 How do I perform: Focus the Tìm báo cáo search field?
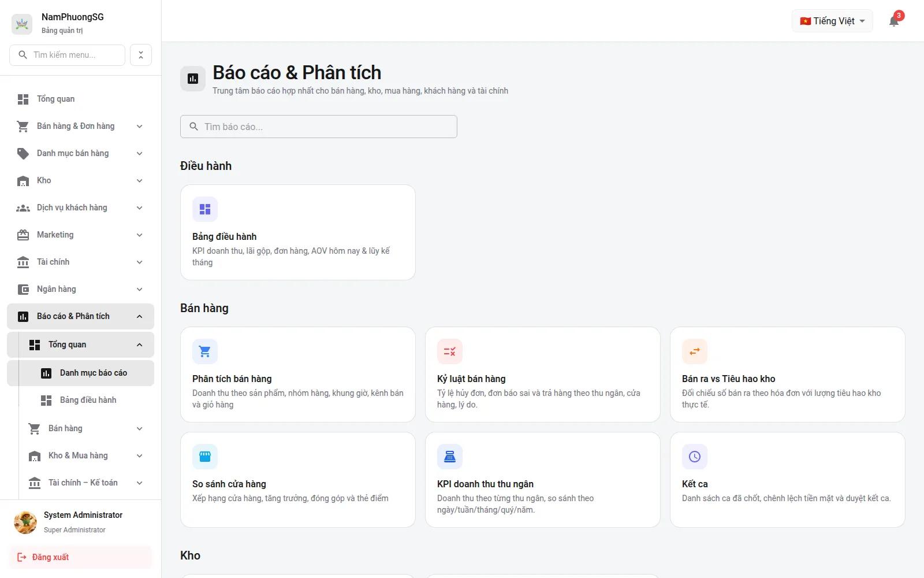319,127
